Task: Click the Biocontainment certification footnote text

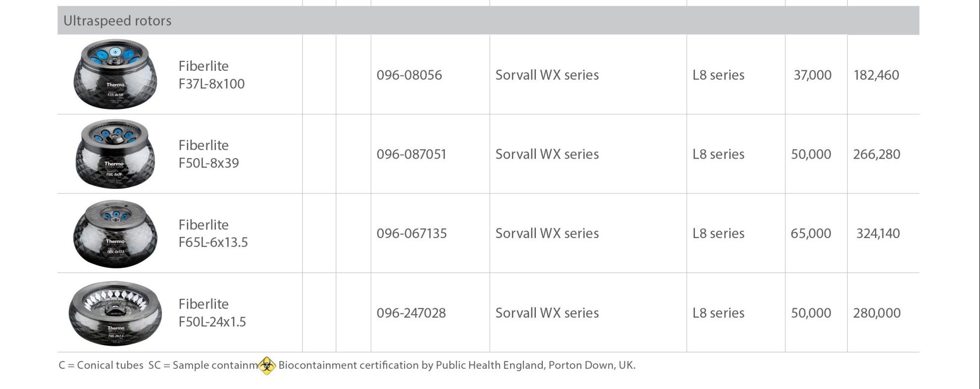Action: [457, 365]
